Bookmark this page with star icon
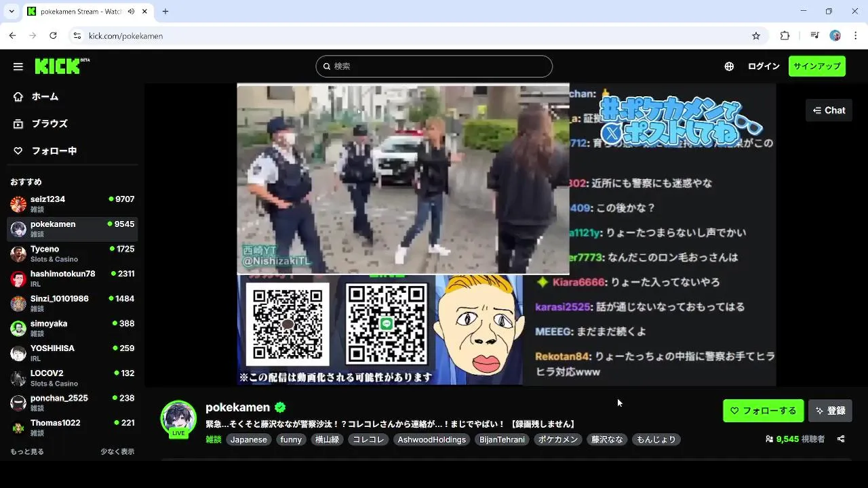 pos(756,36)
